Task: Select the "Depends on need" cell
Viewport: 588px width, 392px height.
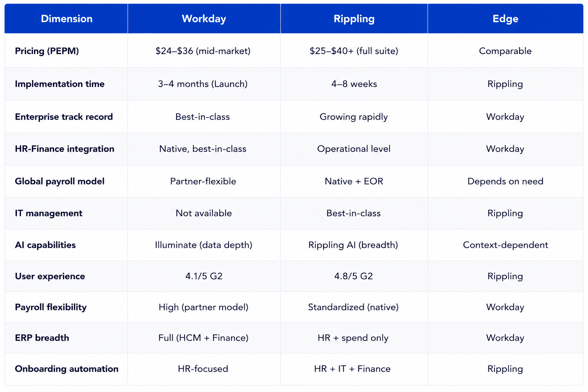Action: pyautogui.click(x=505, y=181)
